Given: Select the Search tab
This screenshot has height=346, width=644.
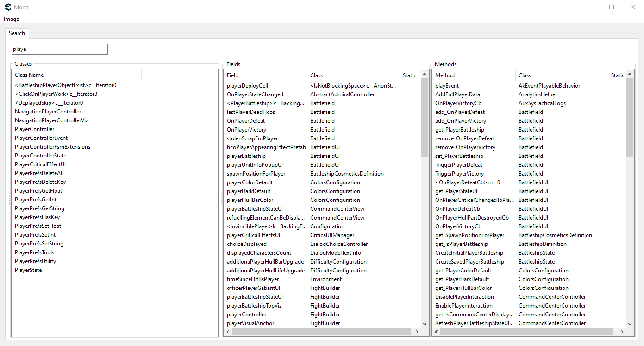Looking at the screenshot, I should (x=17, y=33).
